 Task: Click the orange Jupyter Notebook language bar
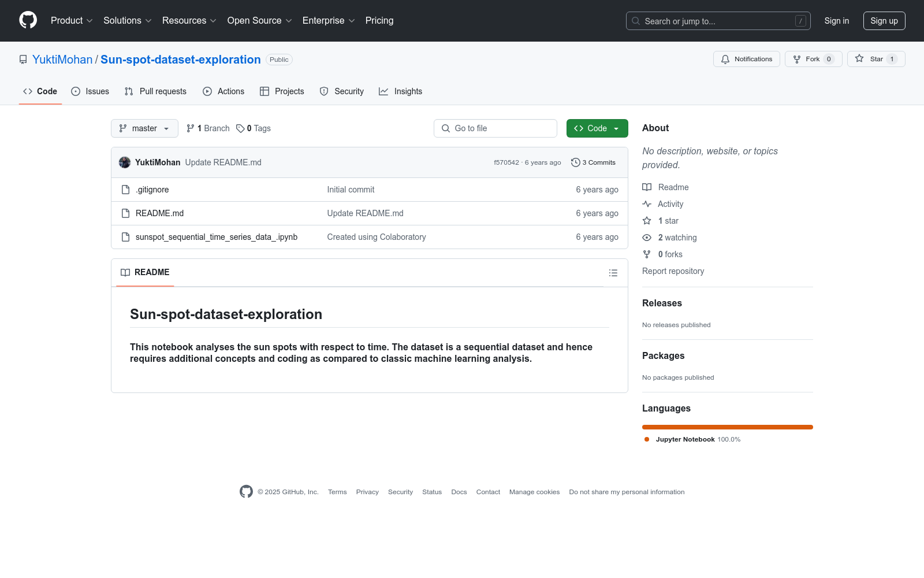[728, 427]
